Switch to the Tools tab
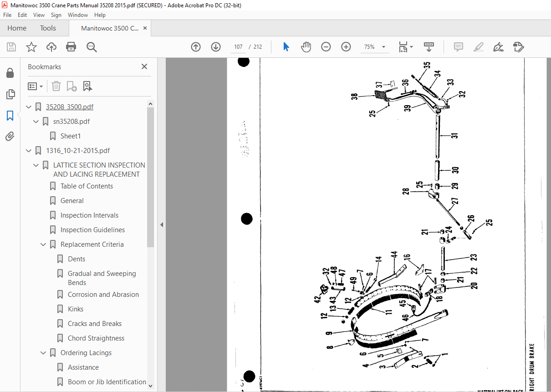This screenshot has height=392, width=551. pos(48,28)
